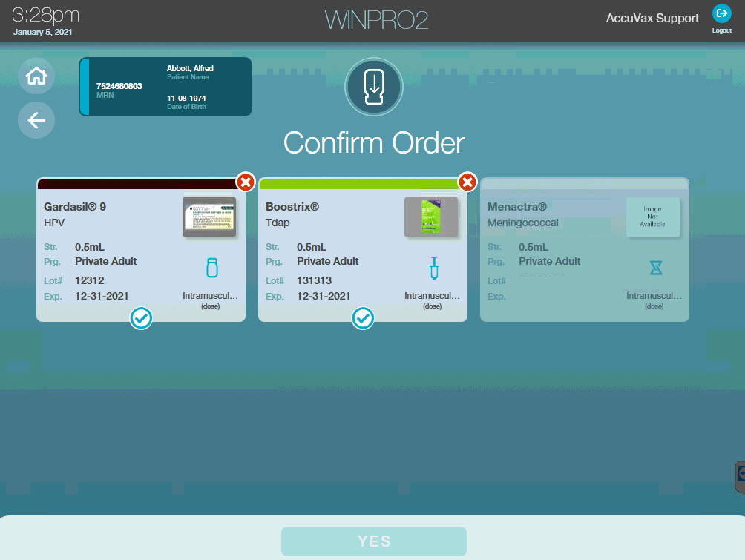Click Gardasil expiration 12-31-2021

coord(102,297)
